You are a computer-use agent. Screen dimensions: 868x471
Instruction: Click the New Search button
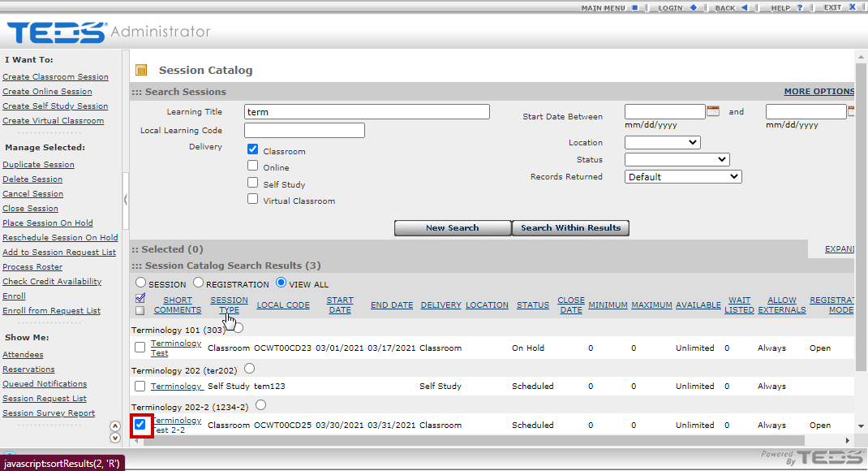[452, 228]
